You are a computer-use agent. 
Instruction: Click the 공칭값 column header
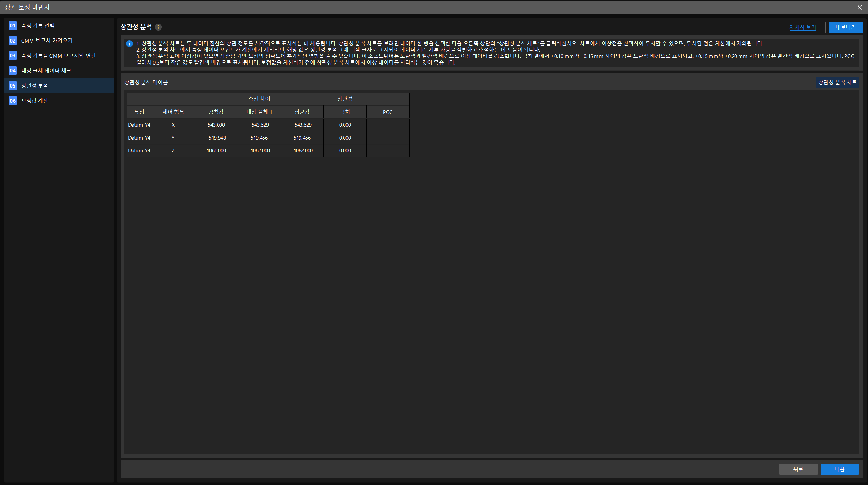tap(216, 112)
